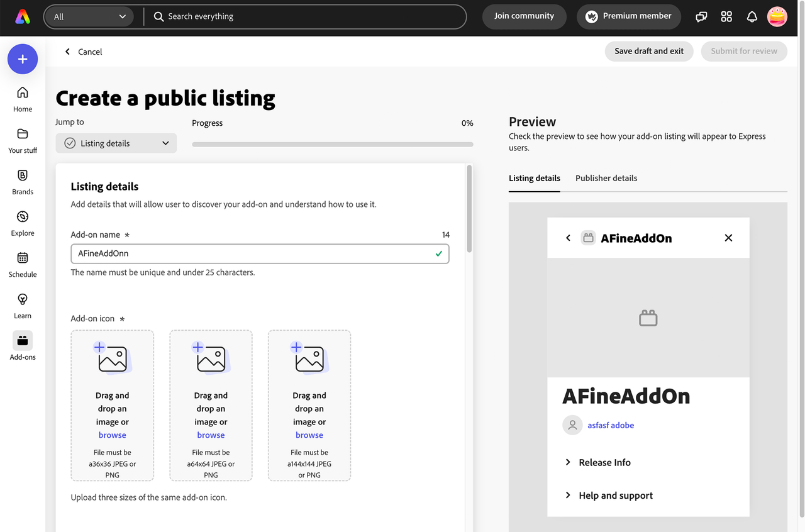Click the back chevron in preview header

568,238
